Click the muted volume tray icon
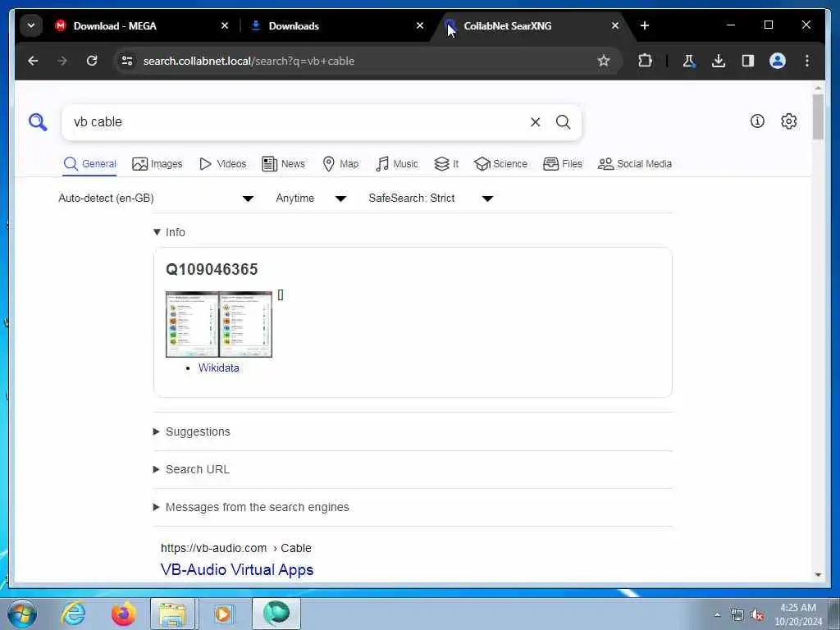840x630 pixels. click(757, 615)
